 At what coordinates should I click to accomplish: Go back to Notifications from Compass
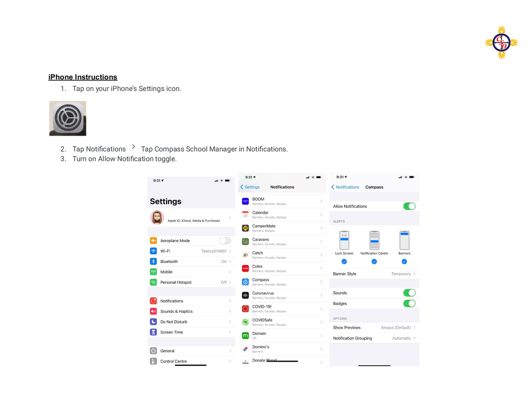[x=345, y=187]
